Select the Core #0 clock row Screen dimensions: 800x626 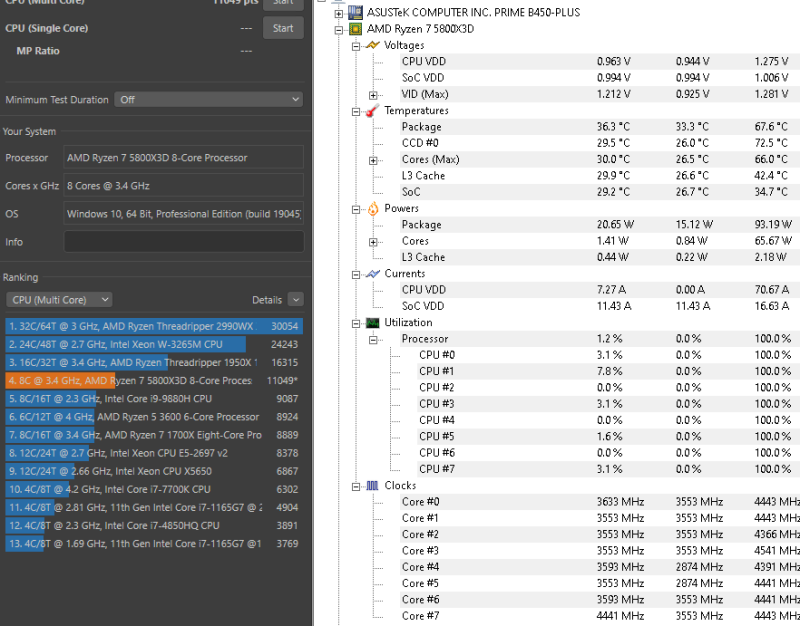tap(600, 503)
